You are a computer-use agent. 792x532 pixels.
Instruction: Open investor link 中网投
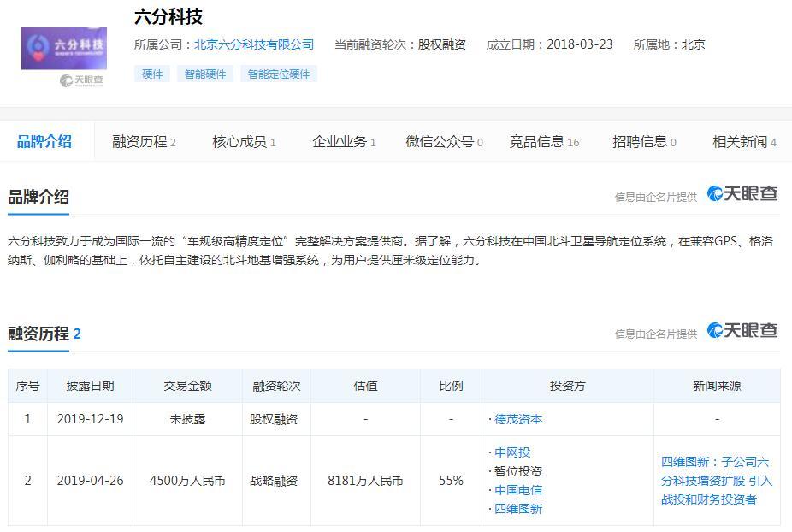click(512, 452)
